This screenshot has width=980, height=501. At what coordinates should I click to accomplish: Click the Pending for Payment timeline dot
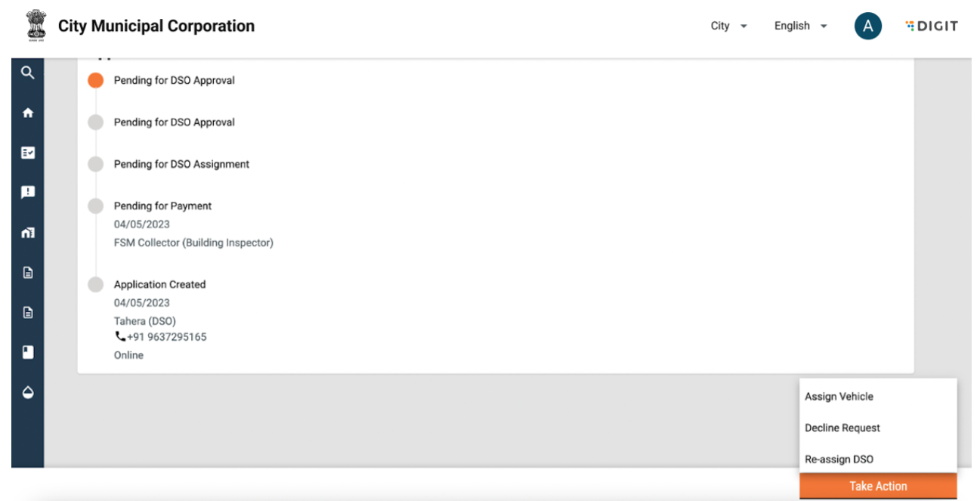pyautogui.click(x=95, y=206)
